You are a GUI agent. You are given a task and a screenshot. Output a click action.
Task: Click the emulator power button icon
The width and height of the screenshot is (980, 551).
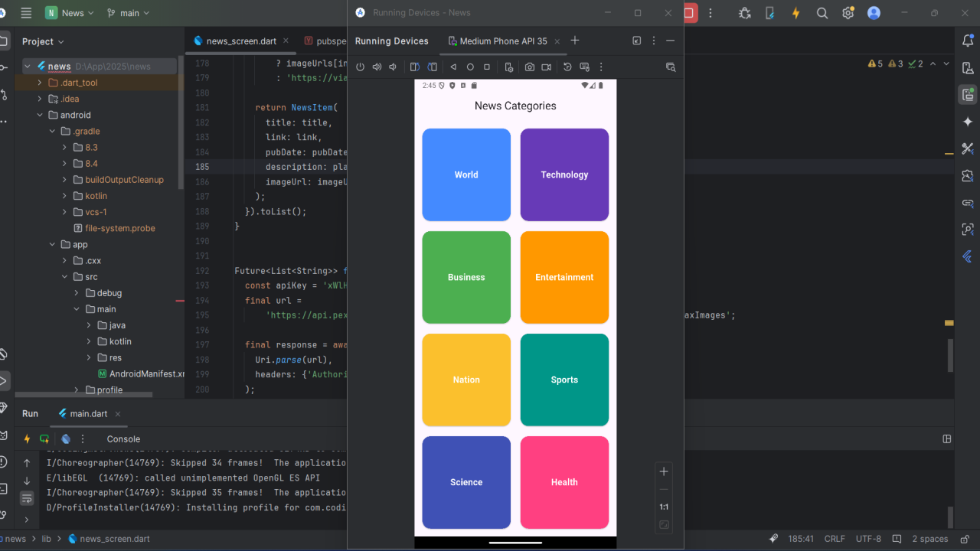coord(361,67)
